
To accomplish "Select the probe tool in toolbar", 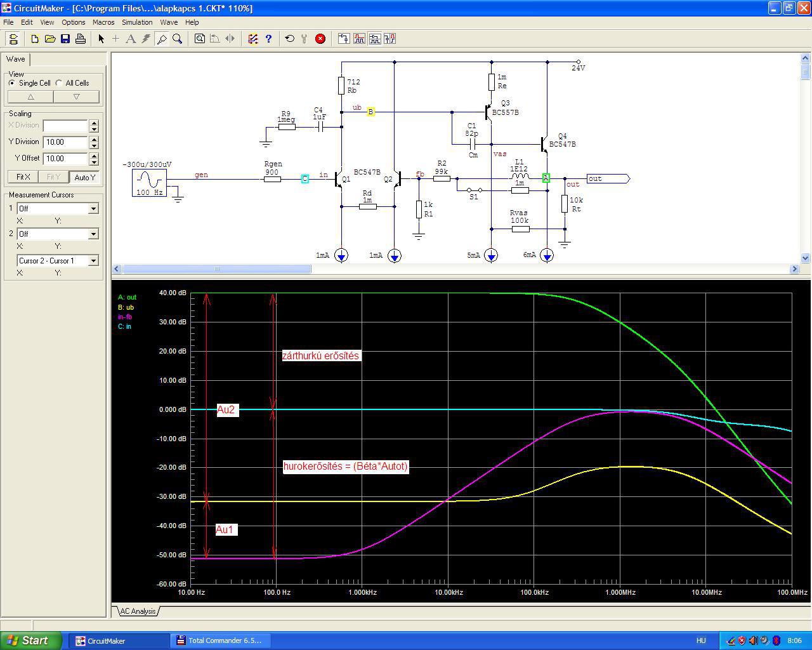I will (x=162, y=39).
